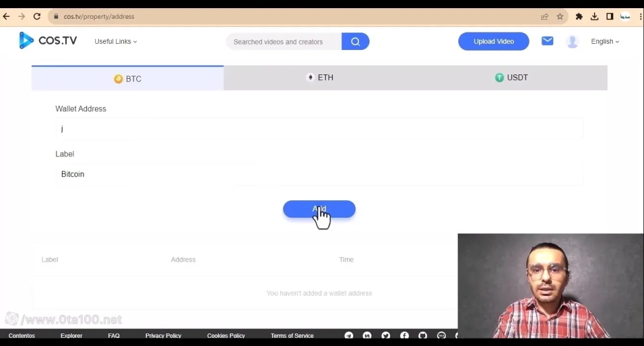The width and height of the screenshot is (644, 346).
Task: Bookmark this page with the star icon
Action: coord(560,17)
